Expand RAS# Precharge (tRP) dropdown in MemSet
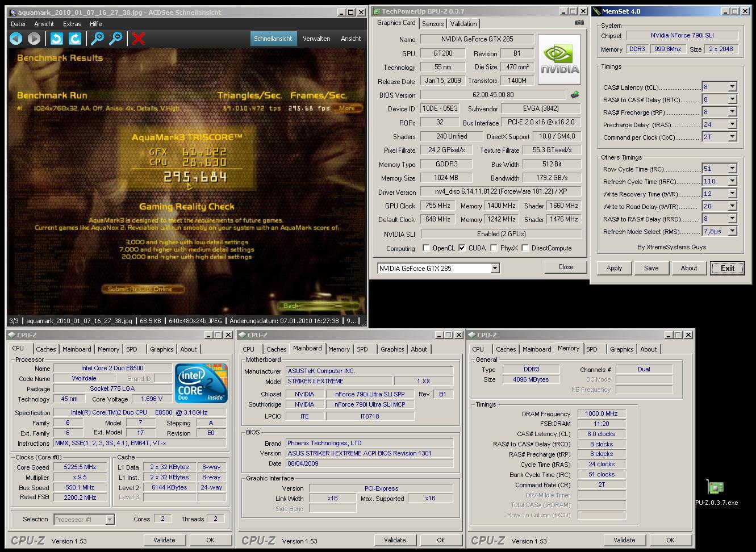 click(732, 112)
